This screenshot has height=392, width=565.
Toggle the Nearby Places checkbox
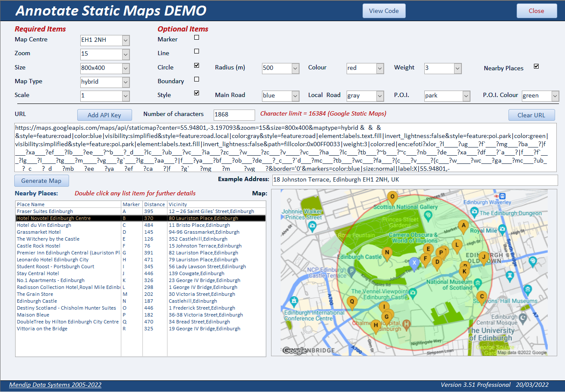point(537,66)
